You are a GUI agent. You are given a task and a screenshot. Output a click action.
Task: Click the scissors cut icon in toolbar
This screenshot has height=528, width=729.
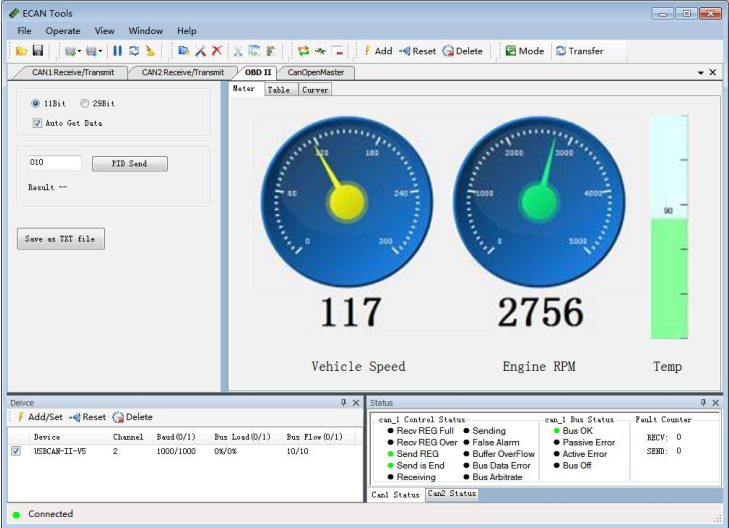(x=238, y=51)
